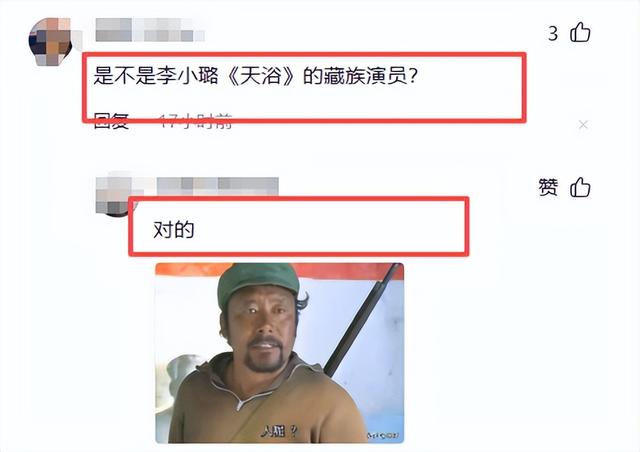Open the top commenter's pixelated avatar
This screenshot has width=640, height=452.
[52, 41]
